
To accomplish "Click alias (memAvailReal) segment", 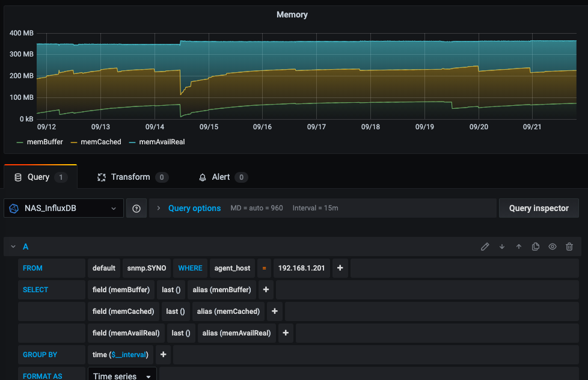I will (x=237, y=333).
